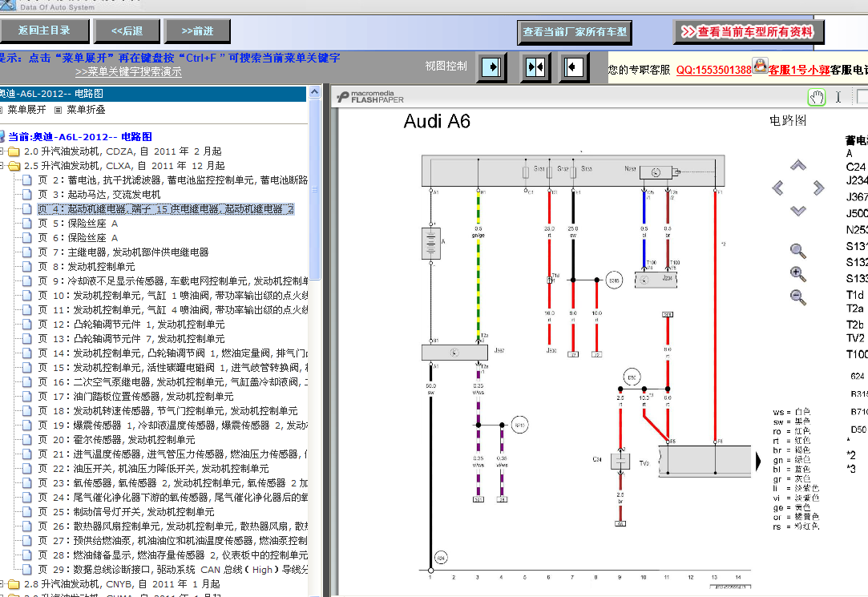Click 当前:奥迪-A6L-2012-- 电路图 root node
Screen dimensions: 868x597
tap(79, 137)
